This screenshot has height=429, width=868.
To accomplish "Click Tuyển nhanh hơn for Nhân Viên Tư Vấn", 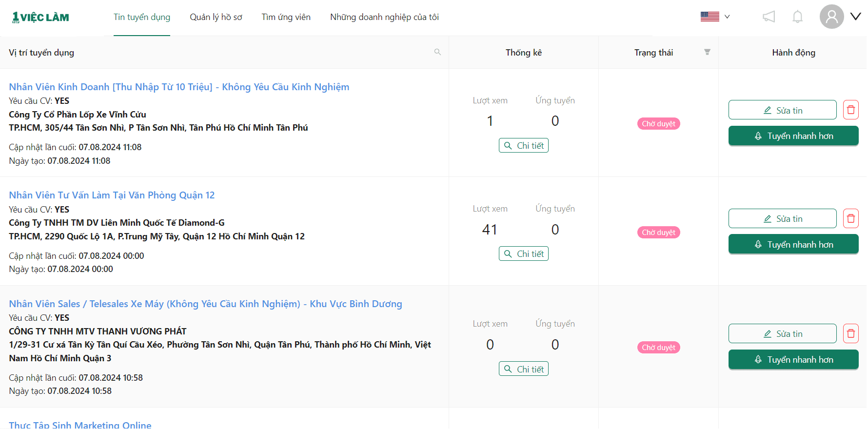I will [793, 244].
